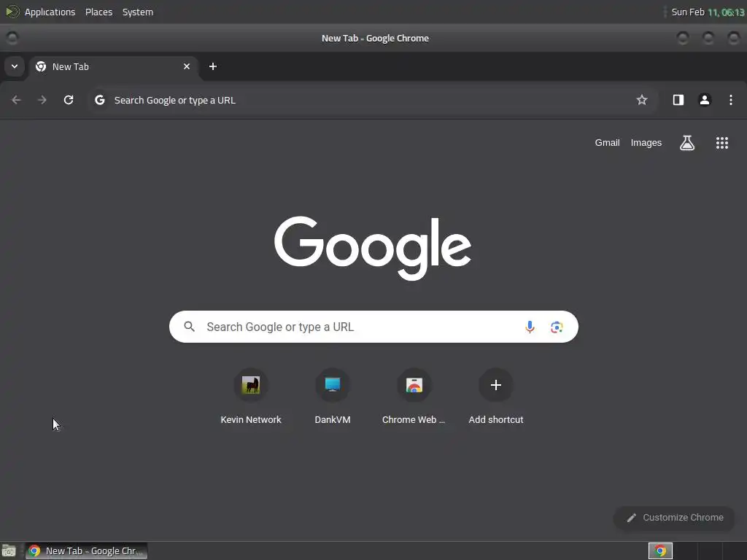Go forward using the forward arrow
Screen dimensions: 747x560
[x=42, y=100]
